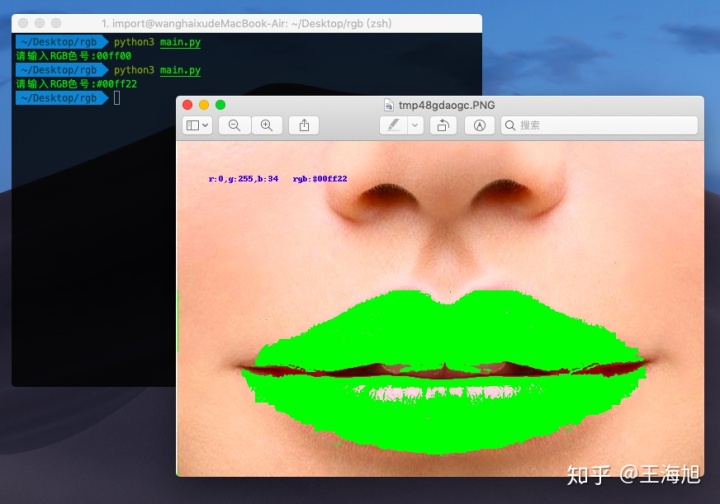Click the tmp48gdaogc.PNG file icon in title
Screen dimensions: 720x504
[x=389, y=105]
